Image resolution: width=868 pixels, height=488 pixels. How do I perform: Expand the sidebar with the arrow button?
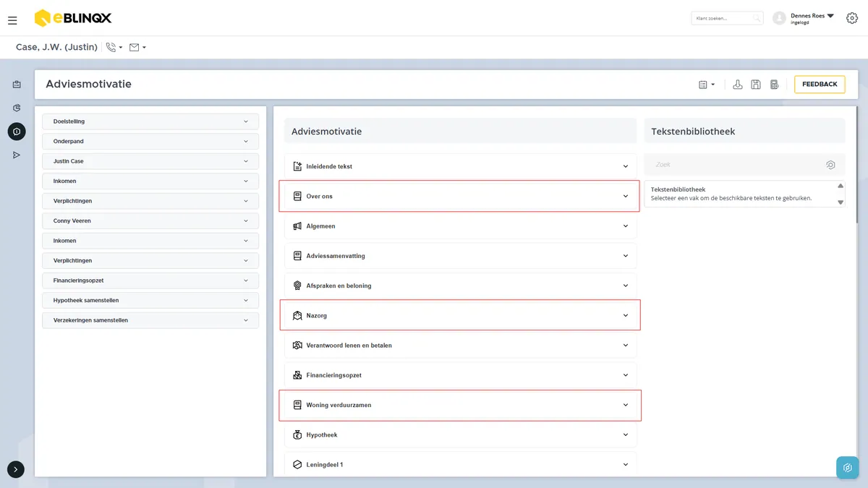pyautogui.click(x=16, y=469)
